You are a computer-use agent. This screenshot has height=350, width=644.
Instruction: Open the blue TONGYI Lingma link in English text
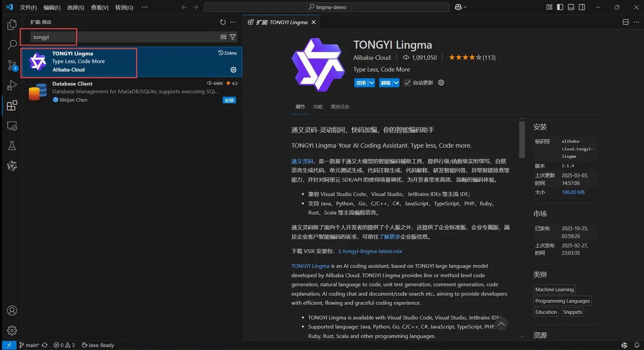point(310,266)
